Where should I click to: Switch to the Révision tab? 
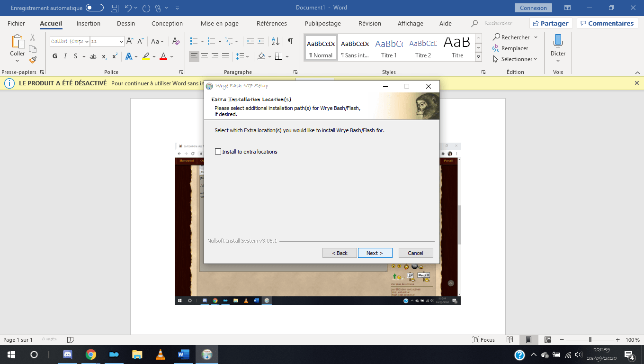pyautogui.click(x=370, y=23)
